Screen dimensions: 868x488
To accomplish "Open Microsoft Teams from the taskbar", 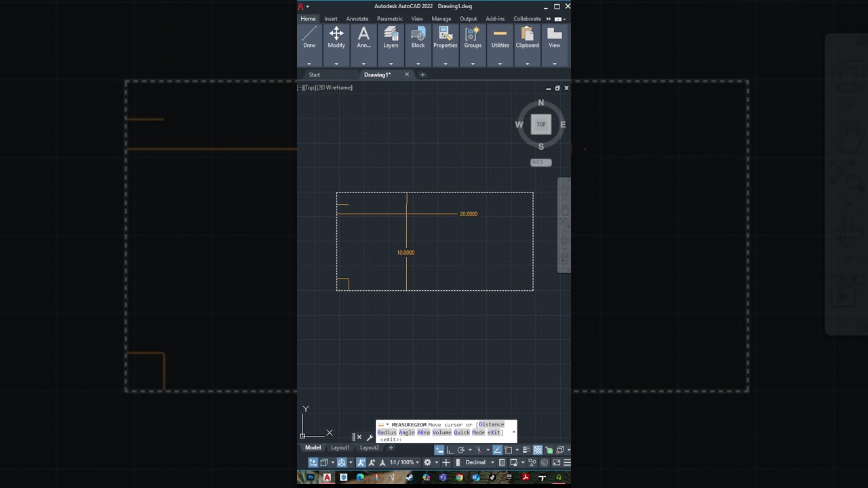I will point(443,477).
